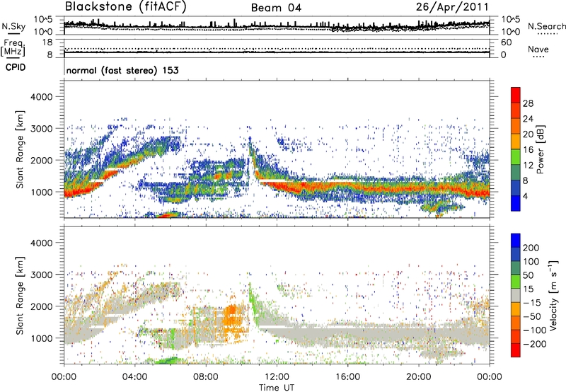The height and width of the screenshot is (392, 566).
Task: Select the 'normal (fast stereo) 153' text
Action: [122, 70]
